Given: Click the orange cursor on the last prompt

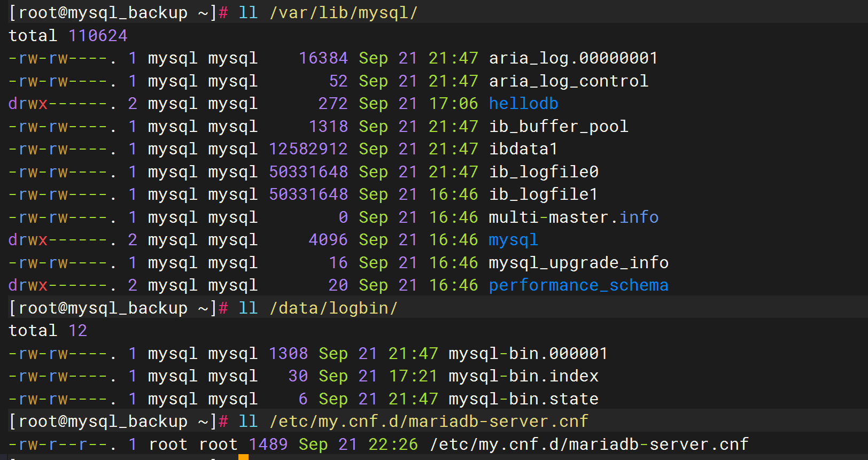Looking at the screenshot, I should (x=243, y=457).
